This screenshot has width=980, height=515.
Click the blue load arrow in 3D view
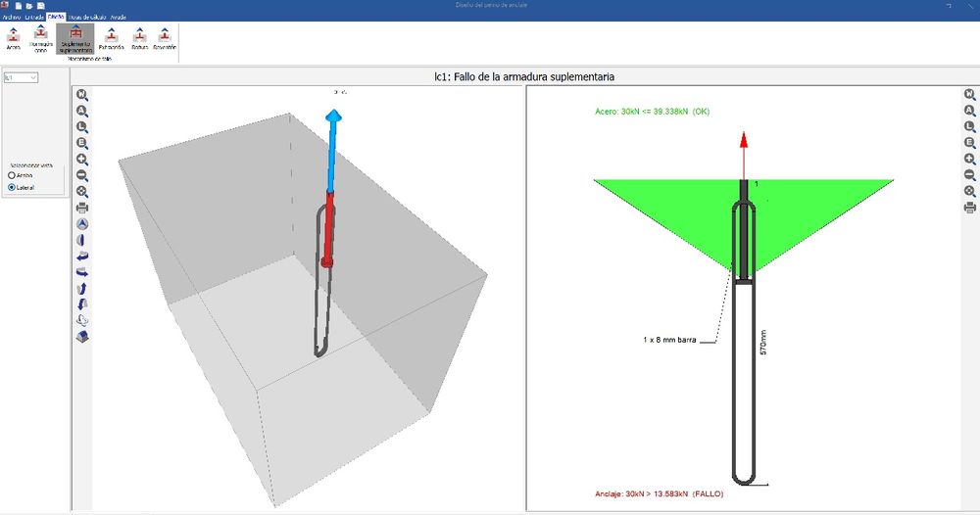pos(332,150)
